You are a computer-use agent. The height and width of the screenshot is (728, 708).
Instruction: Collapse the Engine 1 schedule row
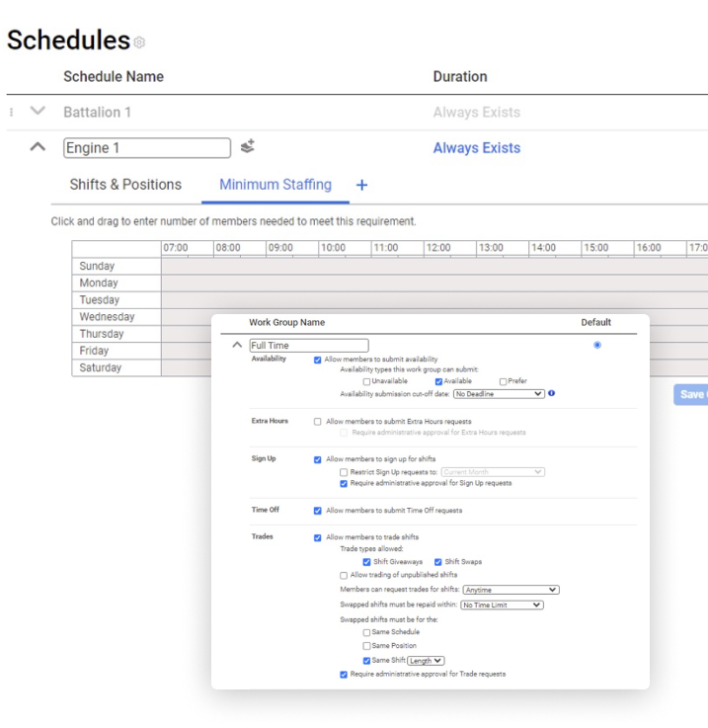click(x=38, y=147)
